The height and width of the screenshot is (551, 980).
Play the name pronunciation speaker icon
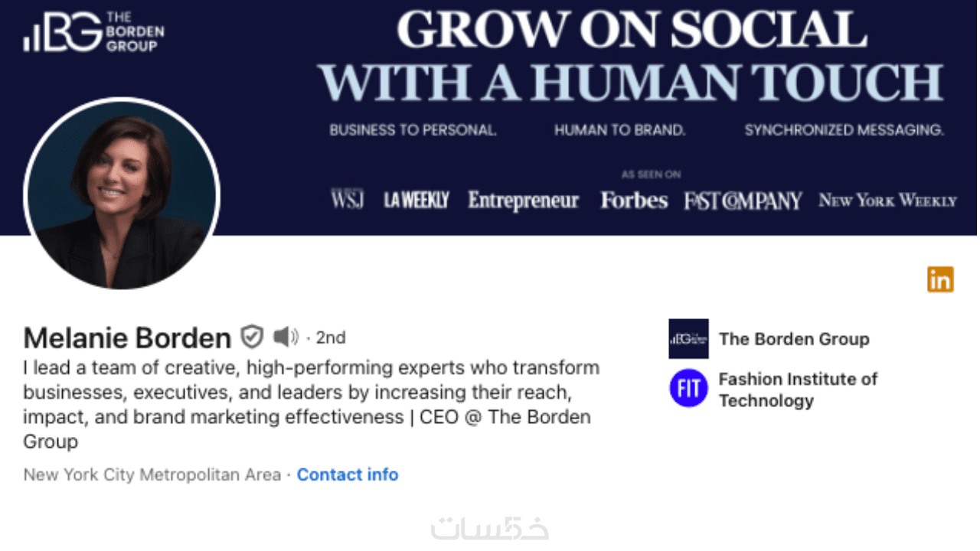286,337
